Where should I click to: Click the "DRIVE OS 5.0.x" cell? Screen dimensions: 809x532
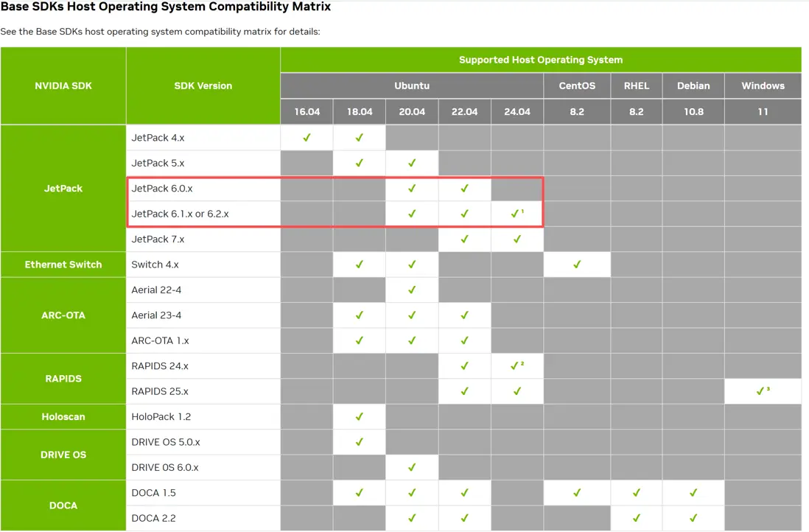click(203, 441)
